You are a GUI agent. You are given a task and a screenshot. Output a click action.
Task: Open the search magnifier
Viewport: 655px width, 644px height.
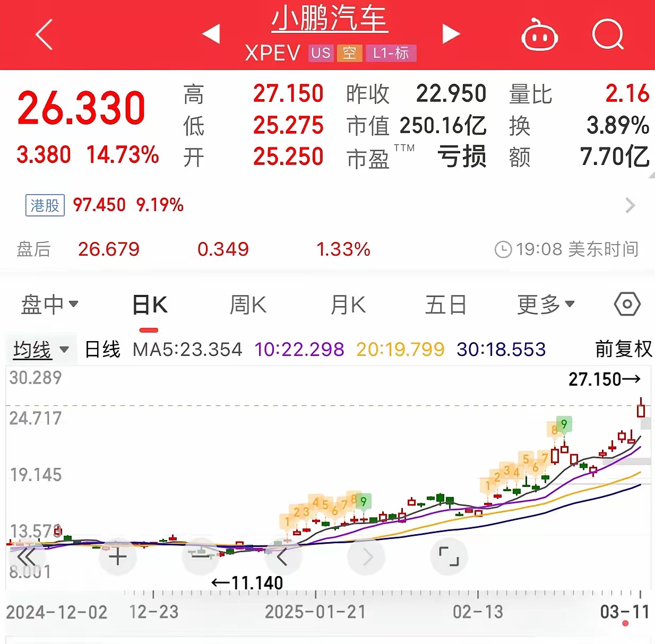609,36
